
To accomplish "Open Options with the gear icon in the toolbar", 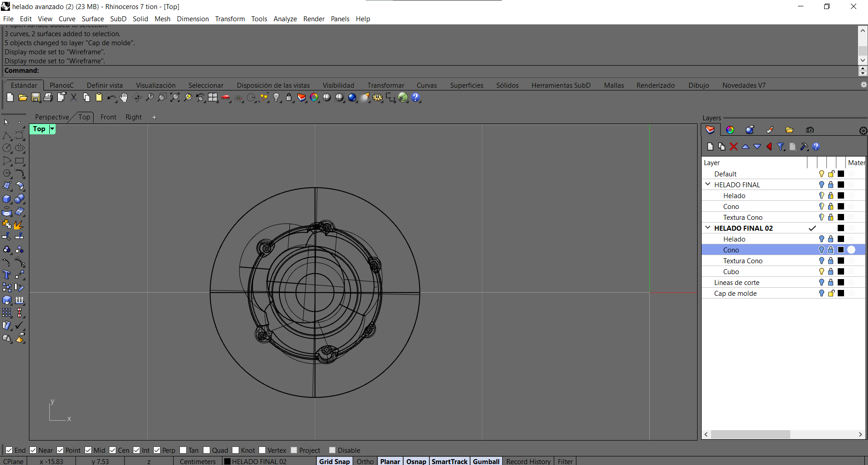I will click(x=377, y=98).
